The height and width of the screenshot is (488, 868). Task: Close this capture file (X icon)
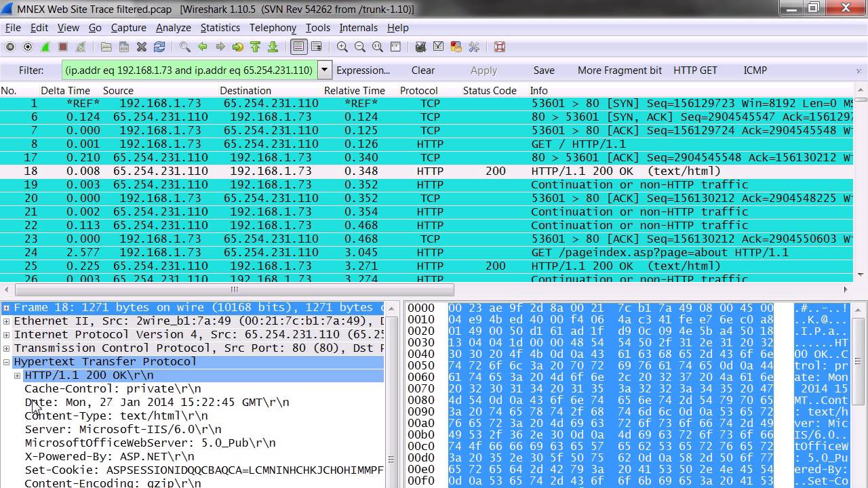click(142, 47)
